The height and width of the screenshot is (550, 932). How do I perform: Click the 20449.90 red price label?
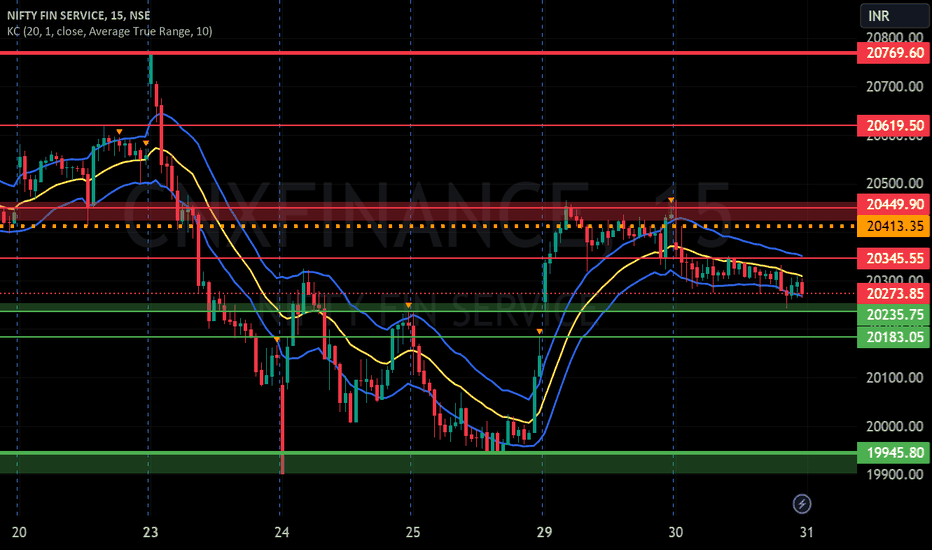click(894, 205)
